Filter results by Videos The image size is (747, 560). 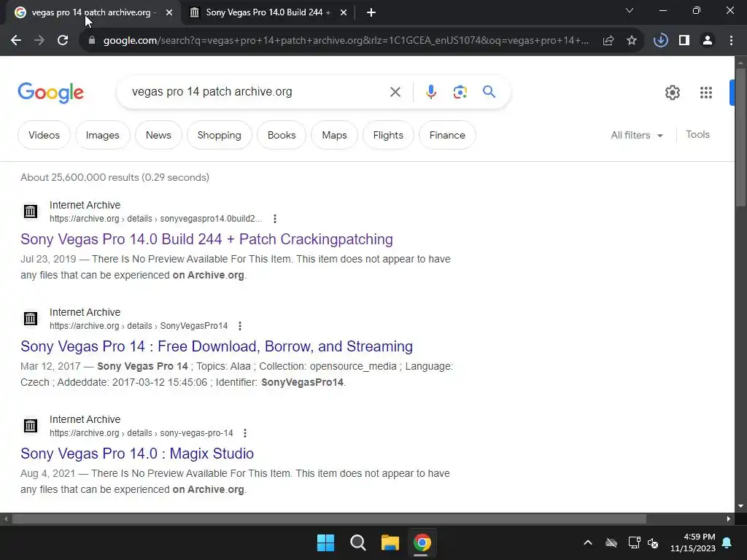(x=44, y=135)
